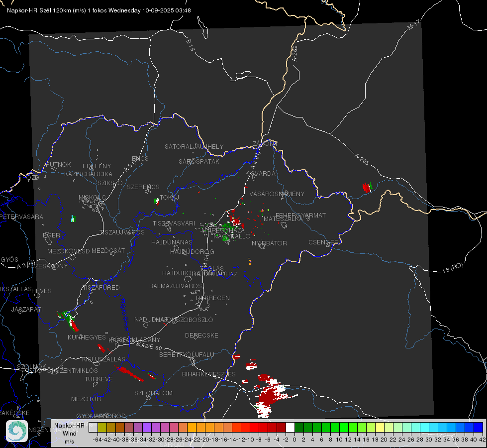Click the MATESZALKA town label
Viewport: 487px width, 448px height.
tap(283, 219)
